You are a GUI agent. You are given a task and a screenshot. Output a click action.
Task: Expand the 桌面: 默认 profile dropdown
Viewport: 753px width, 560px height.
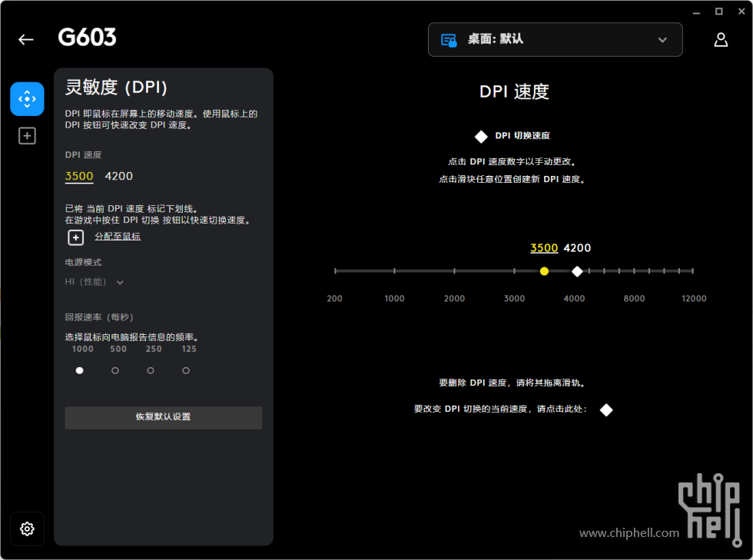[x=555, y=39]
